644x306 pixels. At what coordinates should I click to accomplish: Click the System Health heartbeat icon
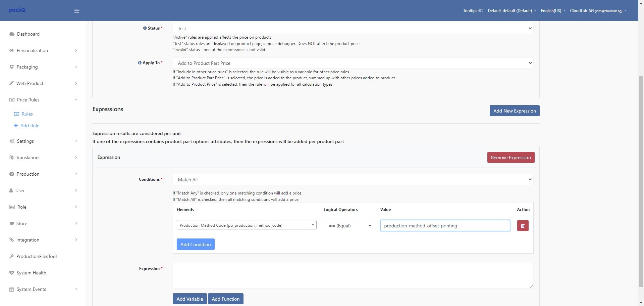point(12,273)
